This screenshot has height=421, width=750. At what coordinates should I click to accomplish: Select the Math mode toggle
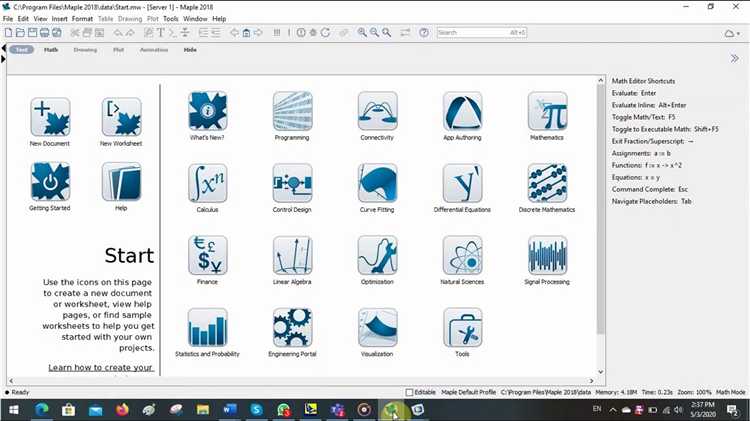(51, 50)
